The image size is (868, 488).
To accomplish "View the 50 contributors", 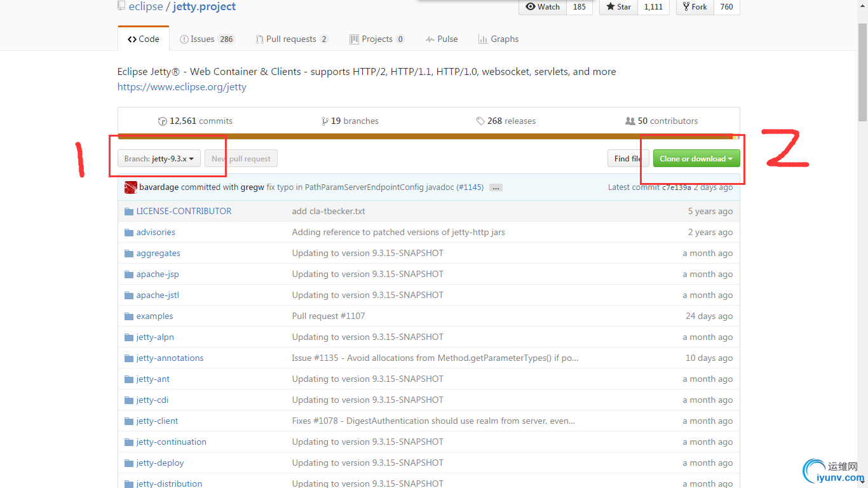I will pos(661,121).
